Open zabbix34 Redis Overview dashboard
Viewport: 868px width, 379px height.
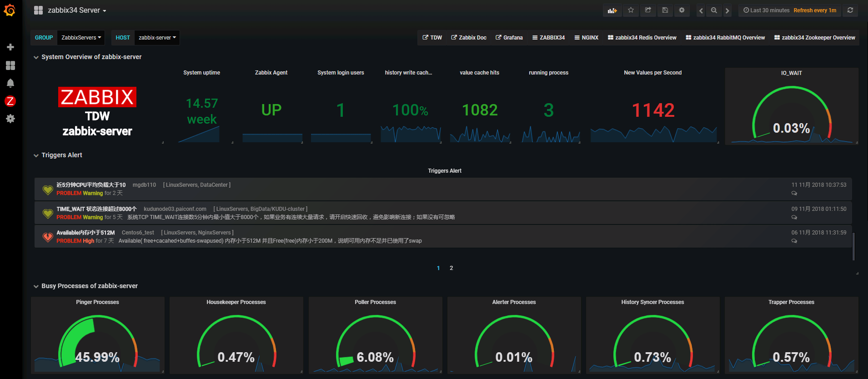coord(642,38)
